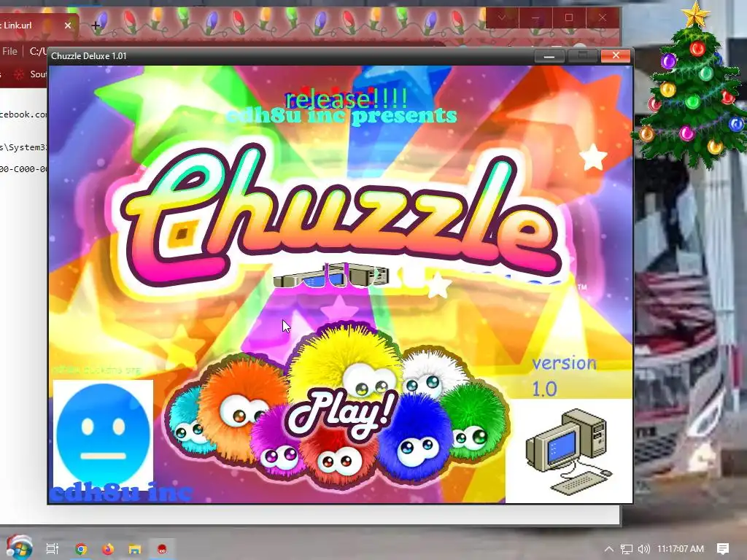
Task: Open volume control tray icon
Action: pos(643,549)
